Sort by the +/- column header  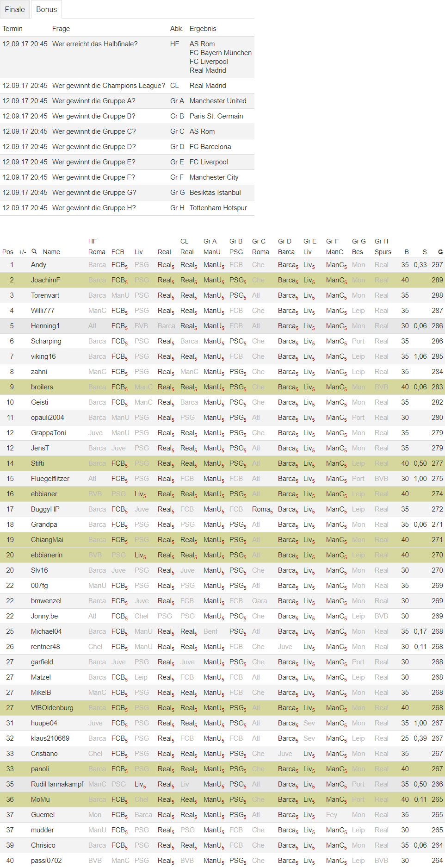(x=22, y=252)
